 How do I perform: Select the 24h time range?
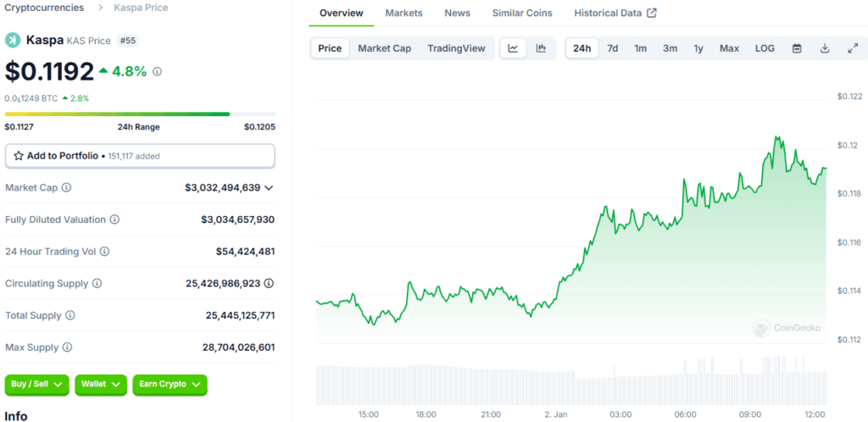pyautogui.click(x=581, y=48)
